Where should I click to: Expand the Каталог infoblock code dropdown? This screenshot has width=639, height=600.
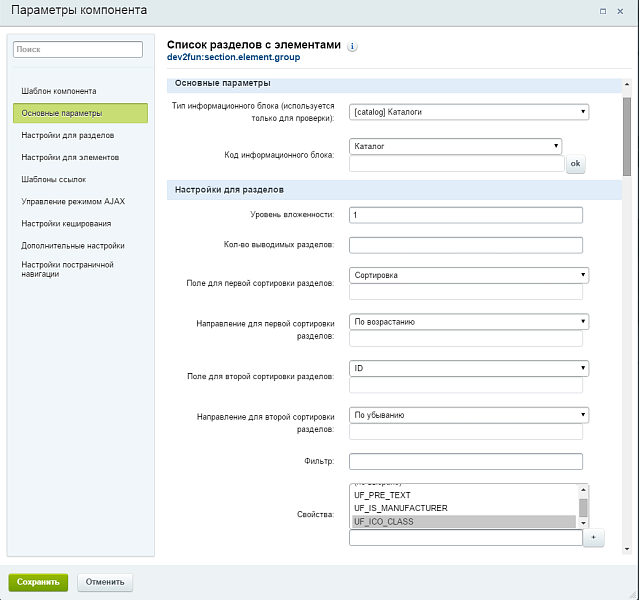[x=456, y=146]
